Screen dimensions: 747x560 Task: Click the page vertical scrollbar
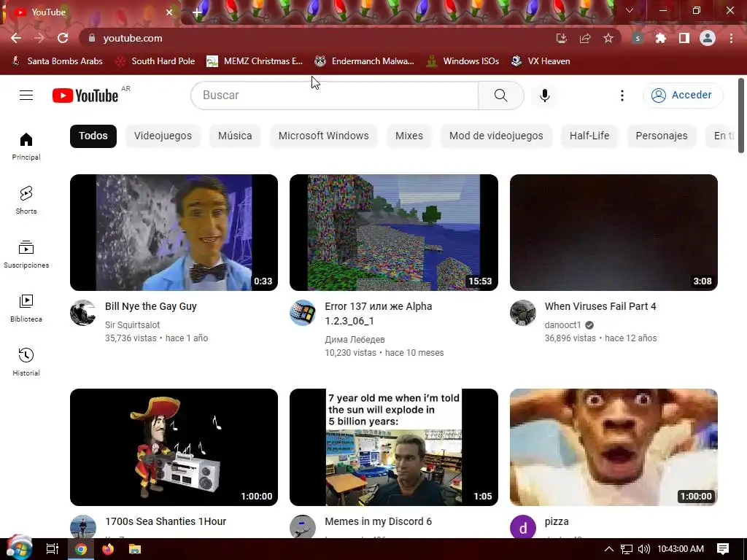click(x=741, y=116)
